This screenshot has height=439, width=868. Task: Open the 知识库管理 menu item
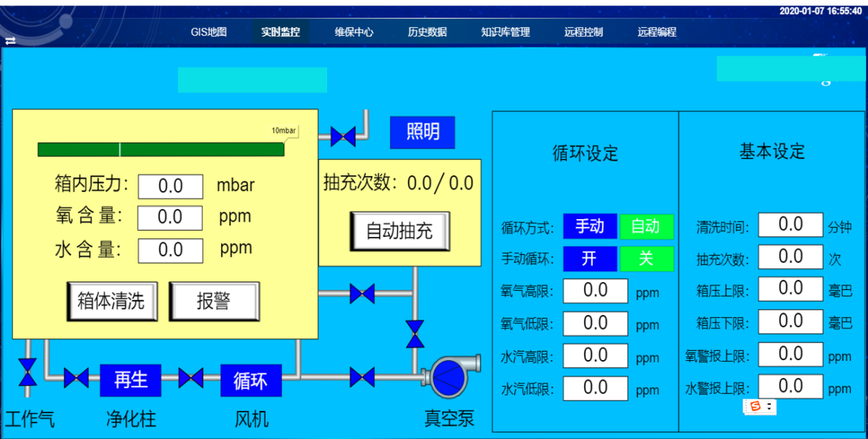coord(505,32)
